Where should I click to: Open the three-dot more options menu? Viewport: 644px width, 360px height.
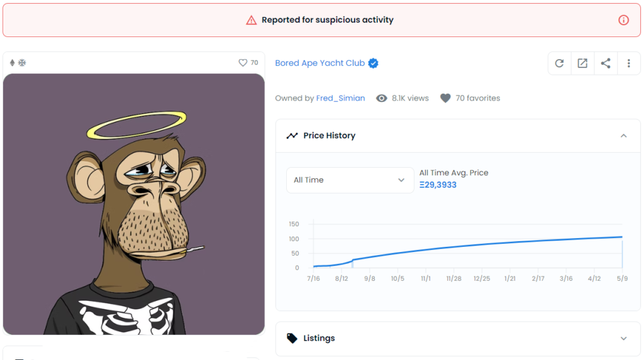pos(628,63)
